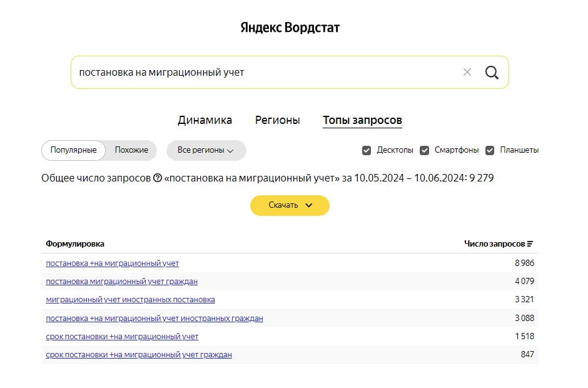Select the Популярные toggle option
588x388 pixels.
(x=74, y=150)
